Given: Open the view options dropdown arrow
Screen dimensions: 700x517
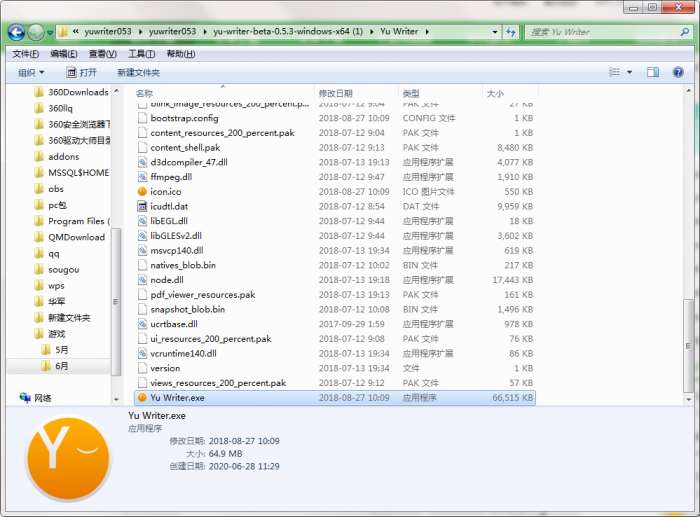Looking at the screenshot, I should pyautogui.click(x=629, y=72).
